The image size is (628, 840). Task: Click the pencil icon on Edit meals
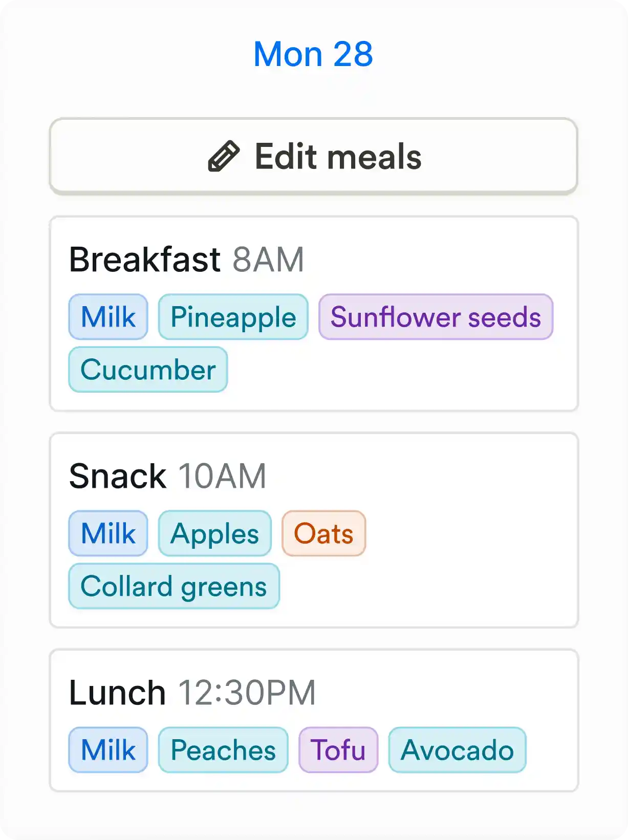point(224,156)
